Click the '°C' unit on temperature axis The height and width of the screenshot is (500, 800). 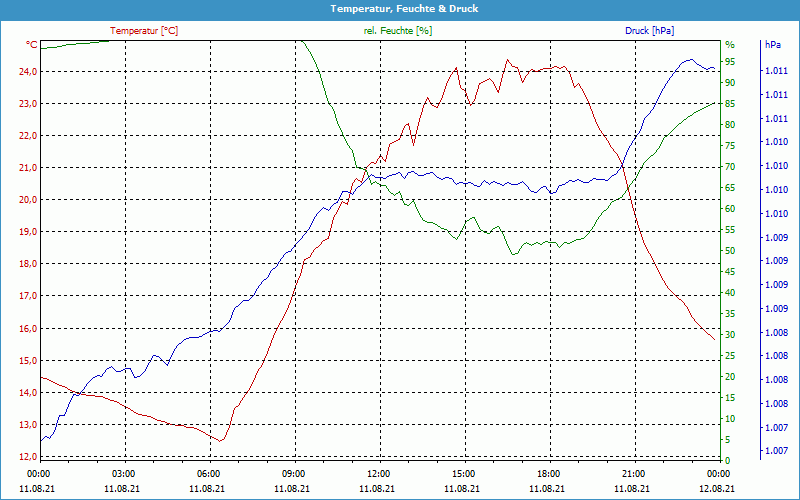pos(31,45)
